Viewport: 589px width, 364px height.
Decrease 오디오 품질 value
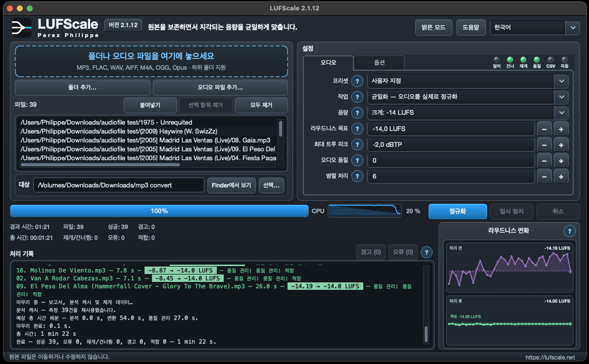pos(544,161)
